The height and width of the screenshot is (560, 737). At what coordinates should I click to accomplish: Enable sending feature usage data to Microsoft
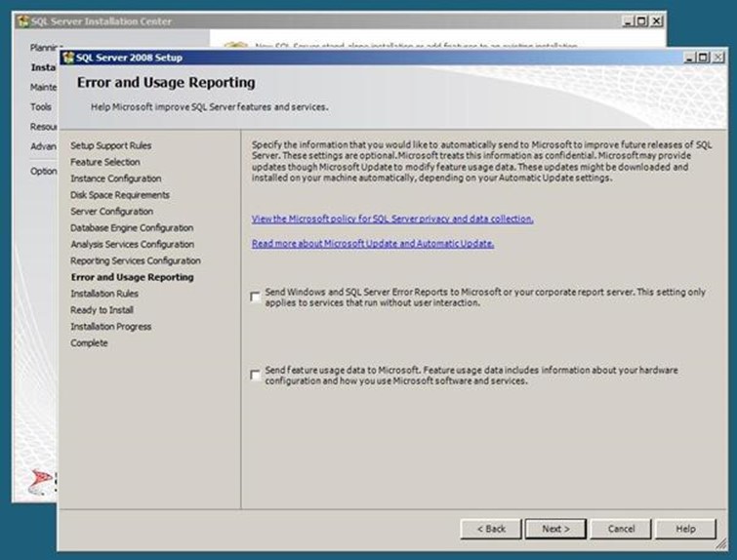[x=255, y=375]
